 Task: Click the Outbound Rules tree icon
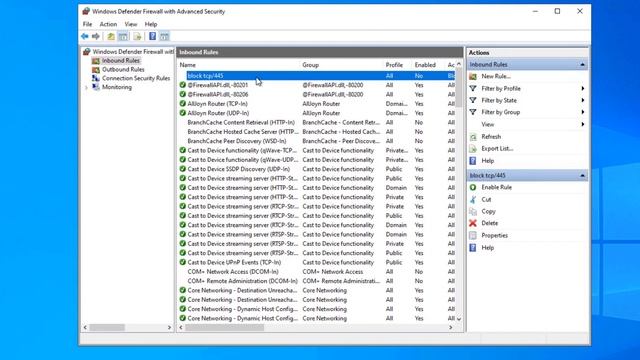coord(96,70)
